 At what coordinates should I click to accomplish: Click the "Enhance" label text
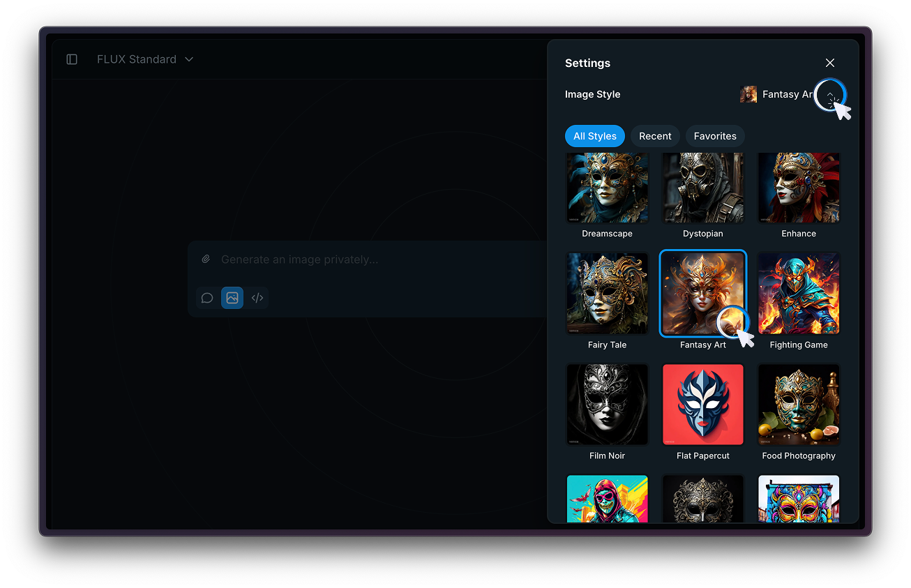[799, 234]
